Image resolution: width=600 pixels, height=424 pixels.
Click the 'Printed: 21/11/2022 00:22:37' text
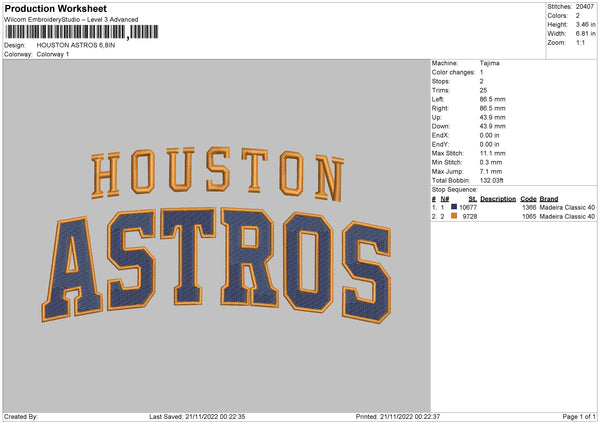click(398, 417)
